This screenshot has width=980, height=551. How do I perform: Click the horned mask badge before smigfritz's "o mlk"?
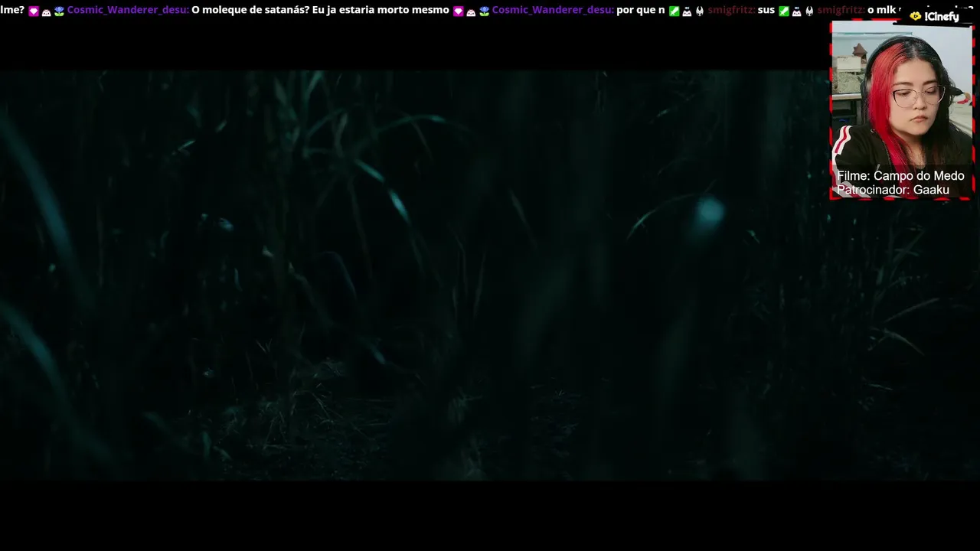coord(809,11)
